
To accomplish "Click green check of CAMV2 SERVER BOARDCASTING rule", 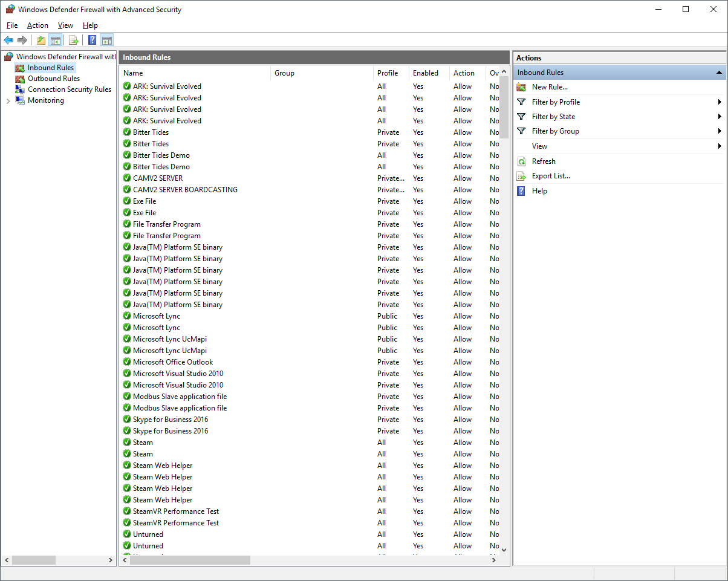I will click(x=127, y=190).
